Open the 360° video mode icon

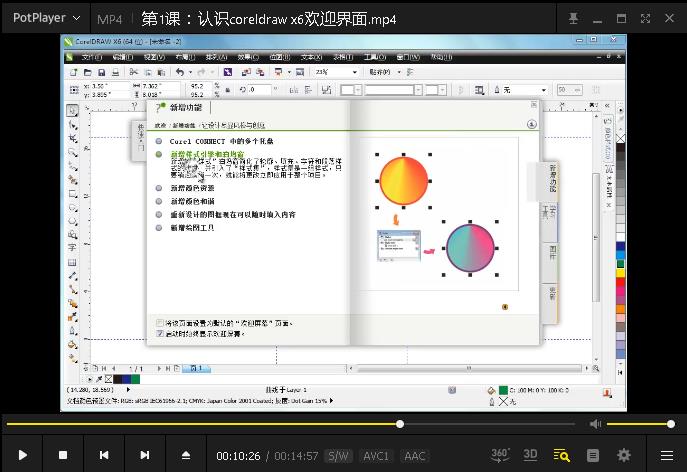tap(500, 455)
